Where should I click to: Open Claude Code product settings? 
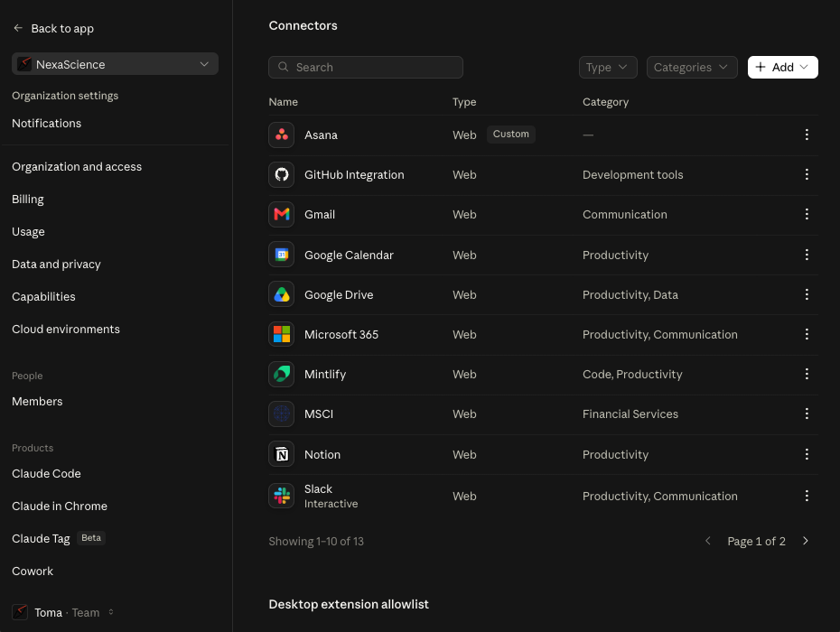(46, 473)
